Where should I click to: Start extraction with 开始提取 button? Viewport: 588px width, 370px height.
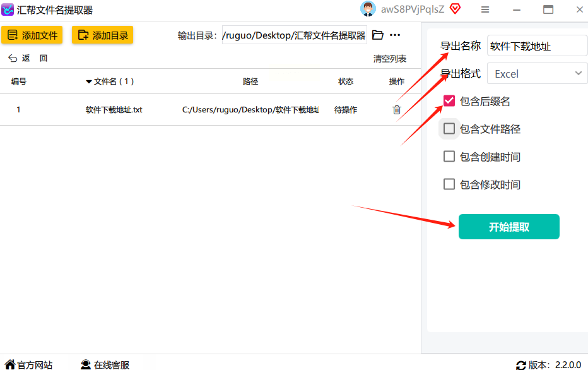coord(509,227)
